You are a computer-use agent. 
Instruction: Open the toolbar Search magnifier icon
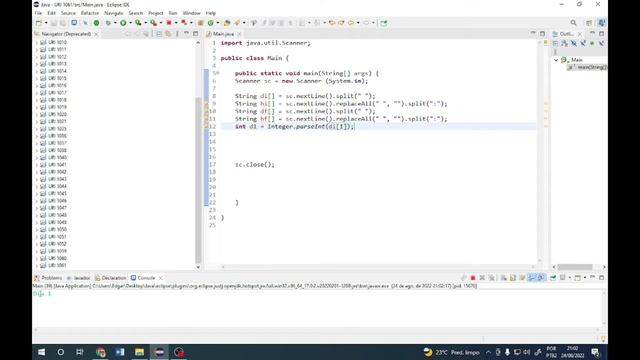(x=573, y=23)
